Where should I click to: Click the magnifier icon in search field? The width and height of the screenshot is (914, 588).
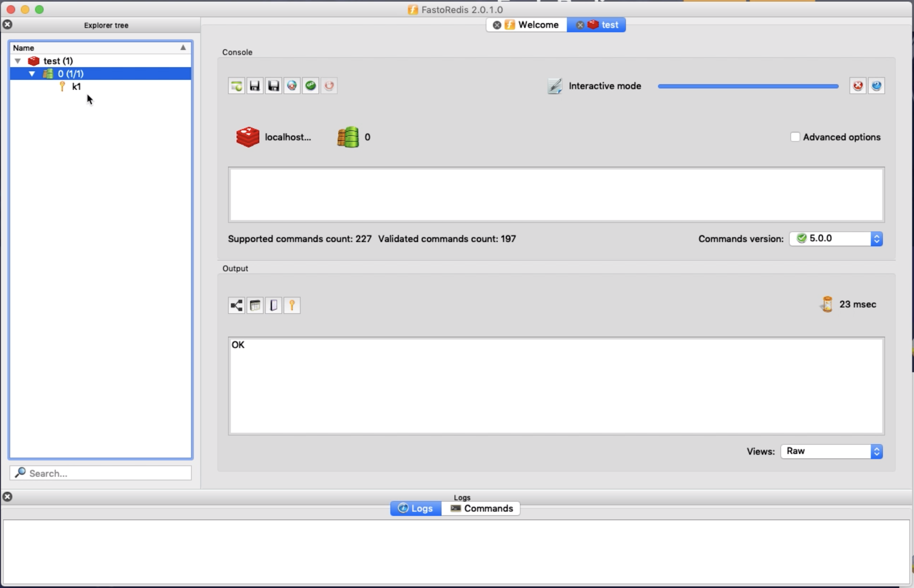[20, 473]
